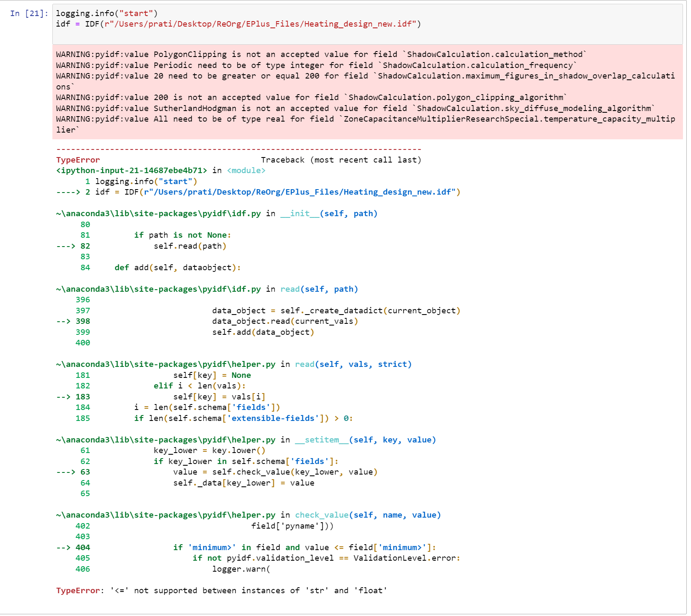Click the SutherlandHodgman warning line
The image size is (691, 616).
coord(356,109)
